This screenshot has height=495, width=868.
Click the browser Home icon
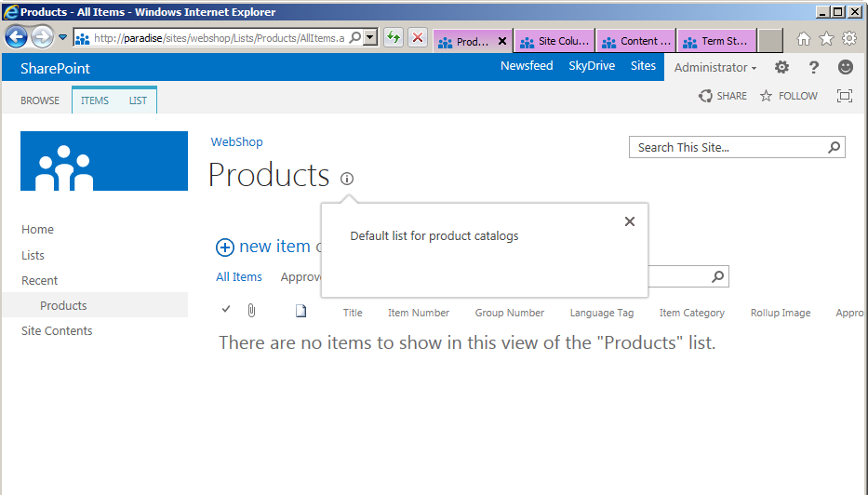pos(804,38)
